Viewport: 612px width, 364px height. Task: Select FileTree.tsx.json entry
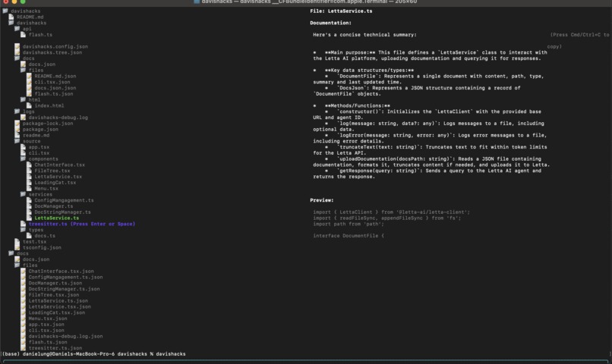[x=53, y=295]
